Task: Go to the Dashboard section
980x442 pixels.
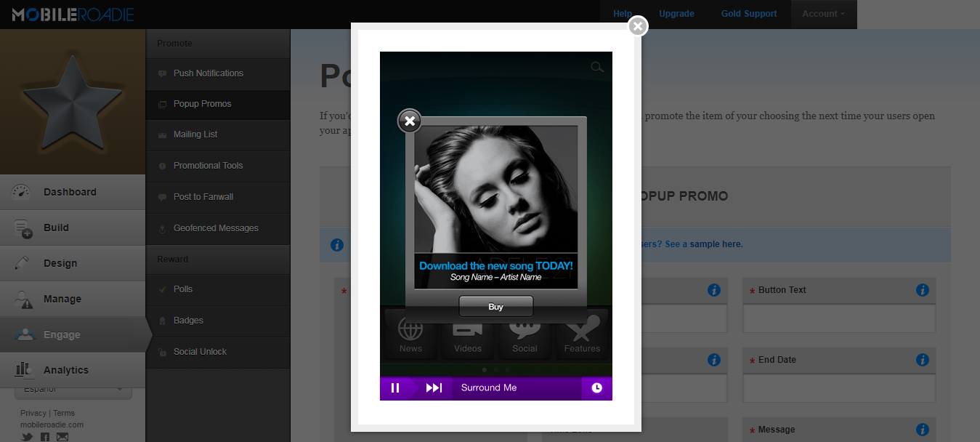Action: [x=73, y=192]
